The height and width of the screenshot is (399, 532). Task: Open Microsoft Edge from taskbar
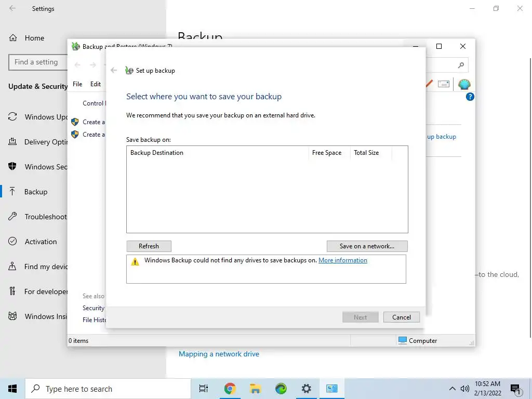click(x=281, y=389)
